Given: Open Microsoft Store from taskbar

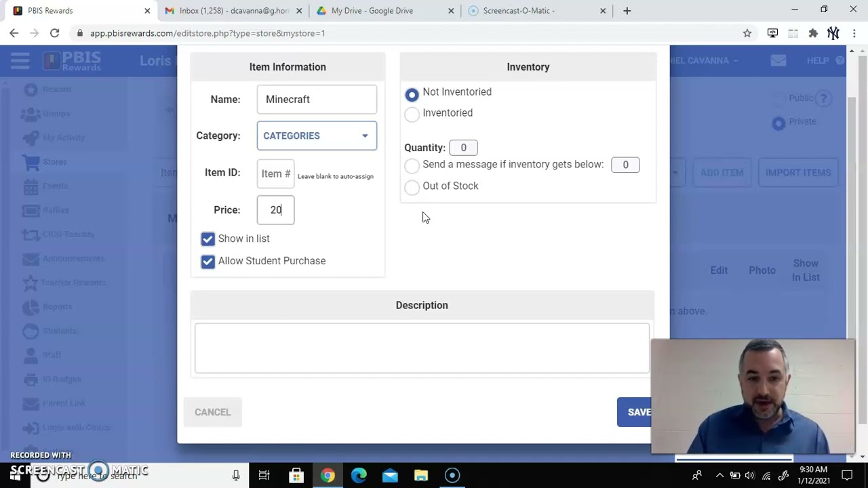Looking at the screenshot, I should [296, 476].
